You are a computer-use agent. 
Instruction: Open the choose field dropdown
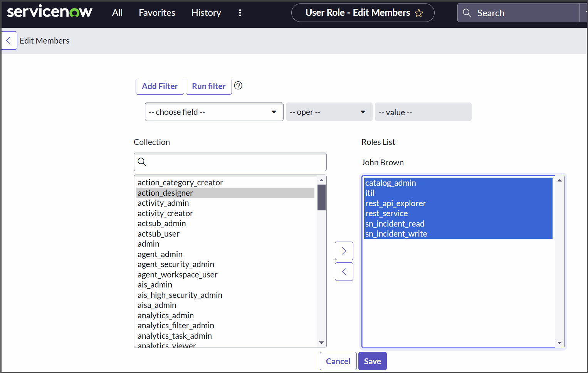pos(214,112)
